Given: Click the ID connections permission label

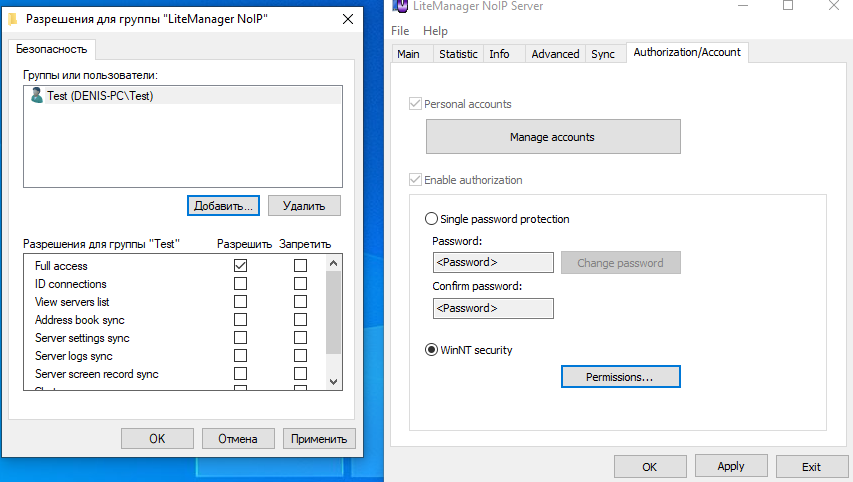Looking at the screenshot, I should click(x=71, y=284).
